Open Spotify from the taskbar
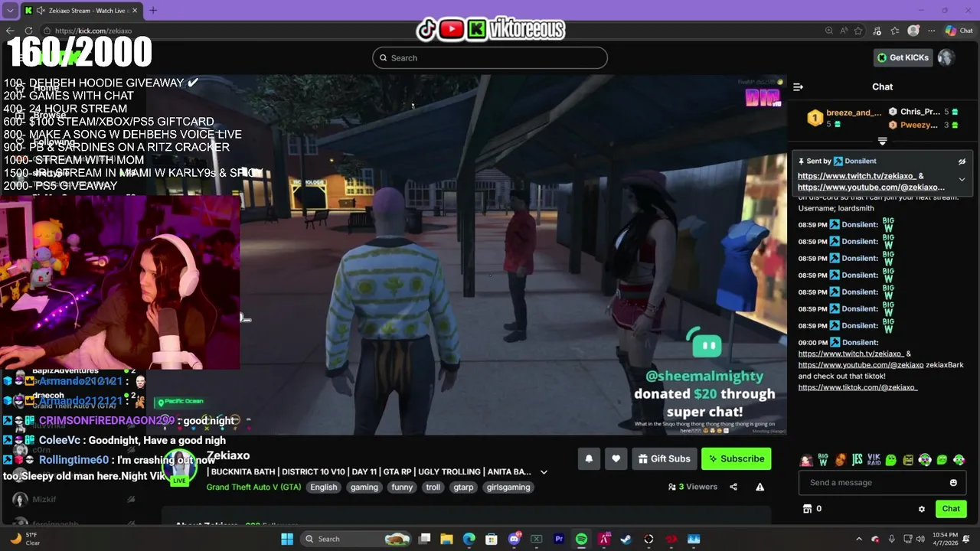The height and width of the screenshot is (551, 980). pos(581,539)
